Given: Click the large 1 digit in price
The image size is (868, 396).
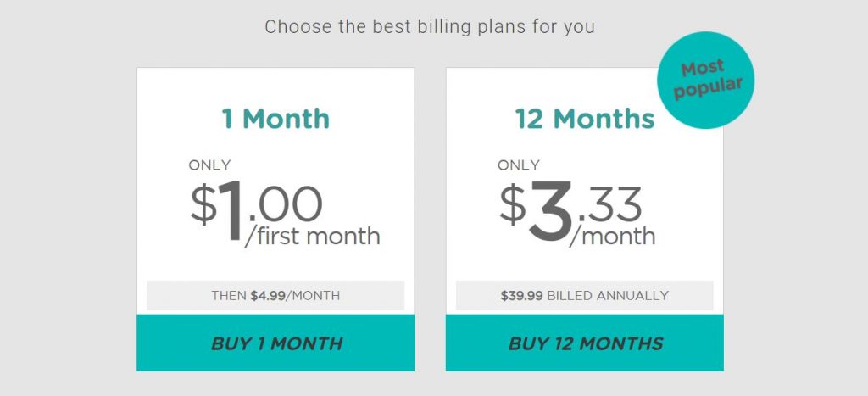Looking at the screenshot, I should (231, 210).
